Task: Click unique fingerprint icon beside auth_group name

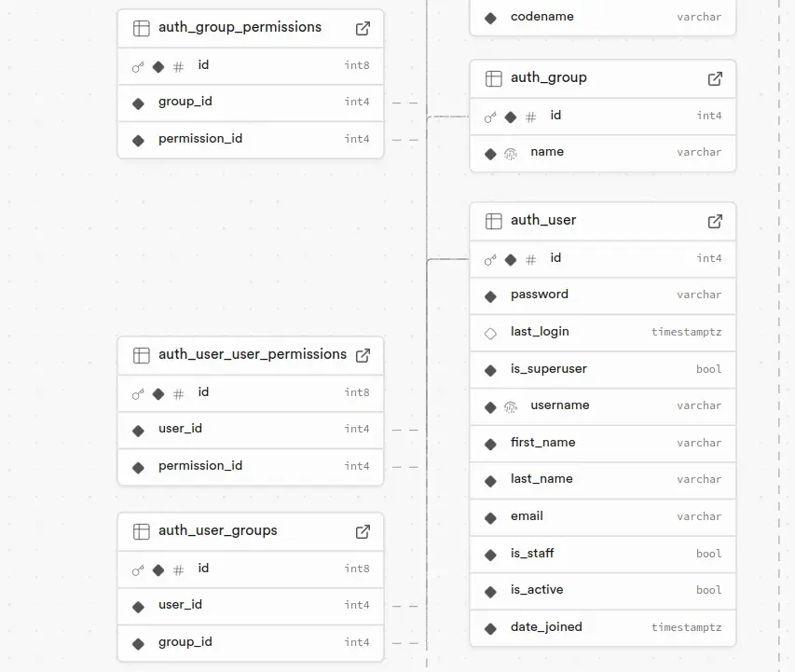Action: [x=511, y=153]
